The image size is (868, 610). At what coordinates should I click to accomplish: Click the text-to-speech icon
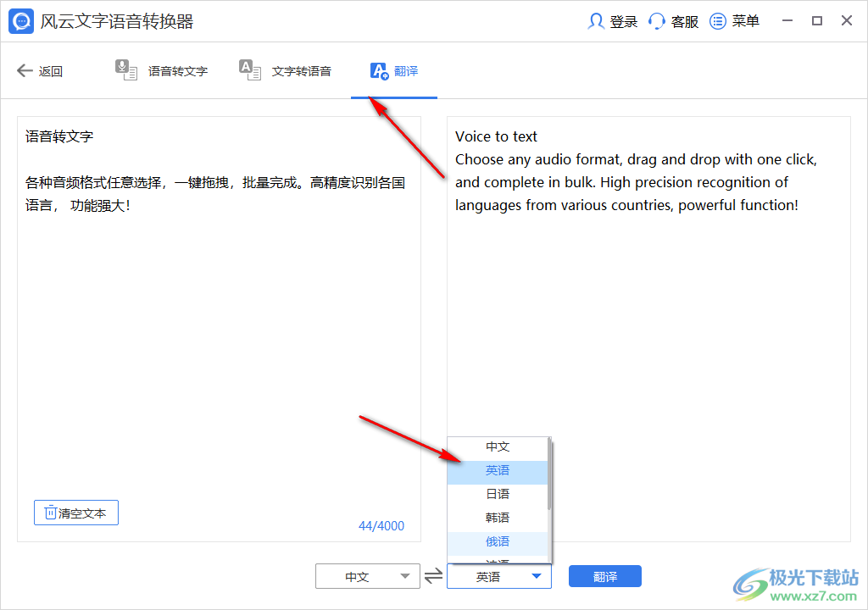coord(250,70)
